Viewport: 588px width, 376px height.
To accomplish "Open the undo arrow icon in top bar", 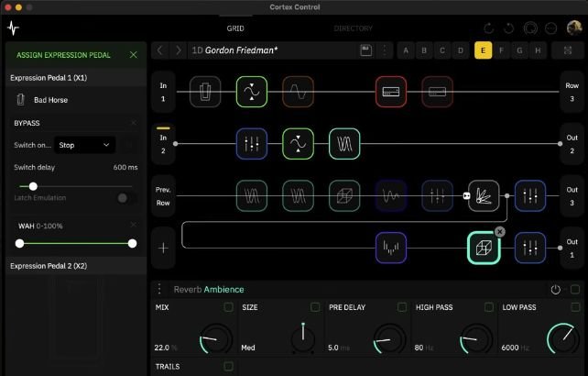I will pos(488,28).
